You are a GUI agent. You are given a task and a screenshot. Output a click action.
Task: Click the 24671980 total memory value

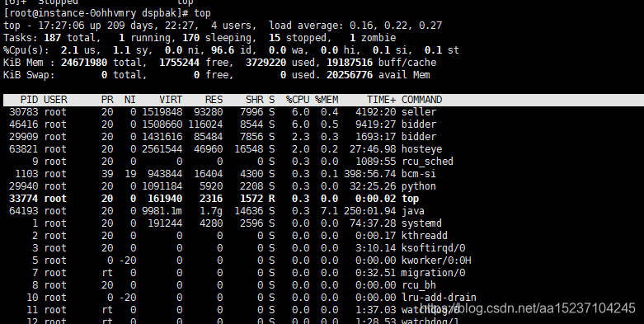pos(84,63)
